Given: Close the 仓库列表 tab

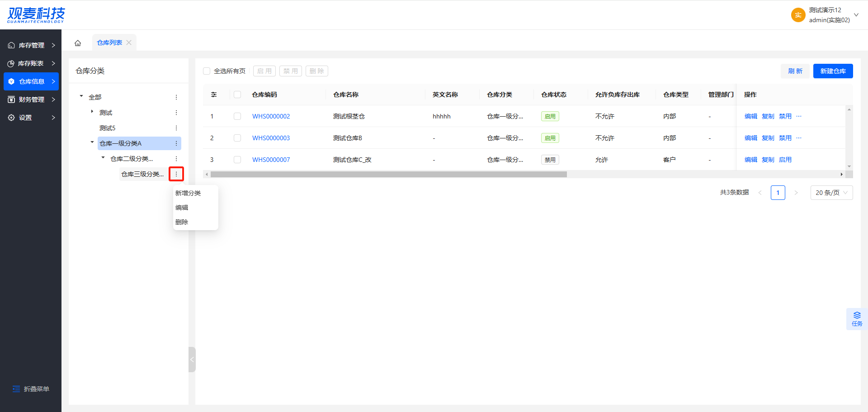Looking at the screenshot, I should [x=129, y=43].
